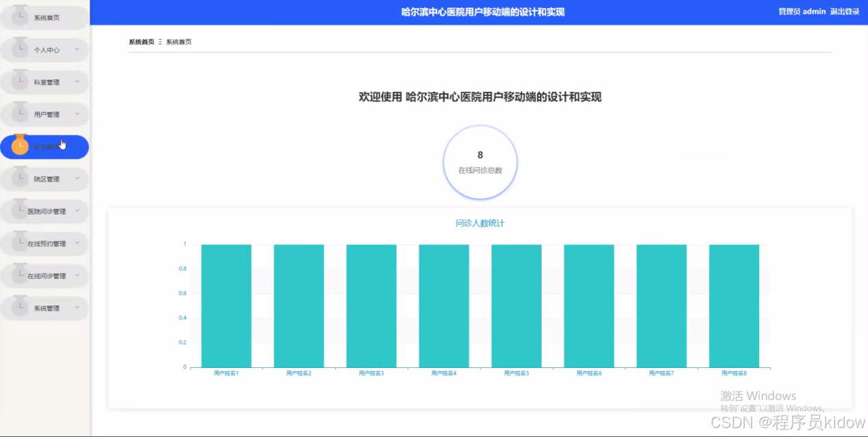Open the 在线问诊管理 dropdown chevron

pyautogui.click(x=77, y=275)
